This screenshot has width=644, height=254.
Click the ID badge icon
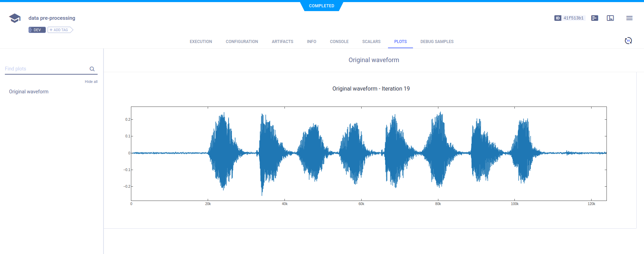click(x=558, y=18)
